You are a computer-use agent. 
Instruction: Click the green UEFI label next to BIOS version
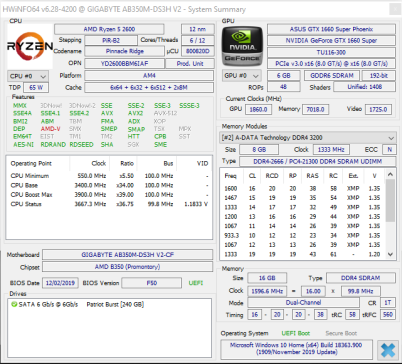click(x=196, y=283)
